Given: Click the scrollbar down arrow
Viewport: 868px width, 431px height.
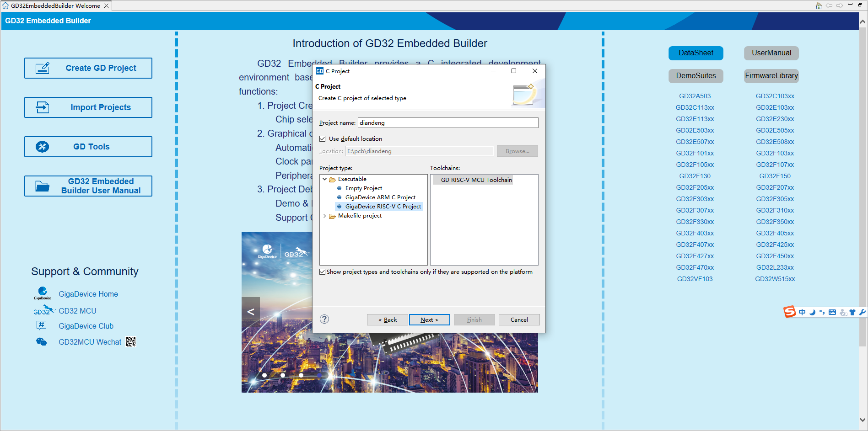Looking at the screenshot, I should pos(863,420).
